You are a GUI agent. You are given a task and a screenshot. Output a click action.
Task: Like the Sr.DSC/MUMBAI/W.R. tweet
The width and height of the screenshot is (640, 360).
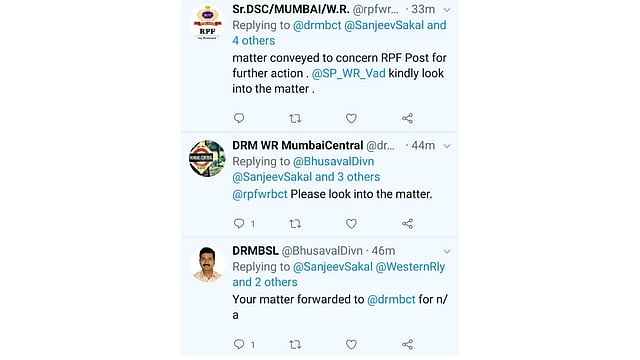(351, 118)
